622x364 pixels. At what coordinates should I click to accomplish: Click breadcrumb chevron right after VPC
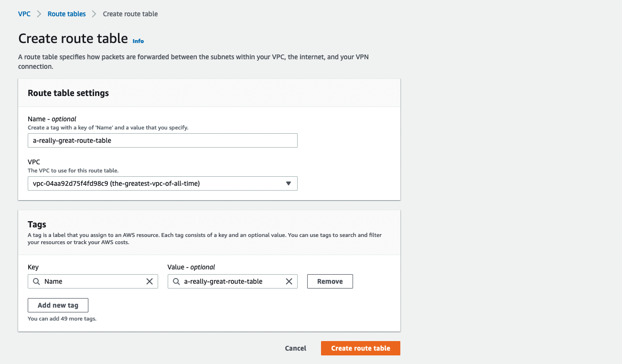(39, 14)
